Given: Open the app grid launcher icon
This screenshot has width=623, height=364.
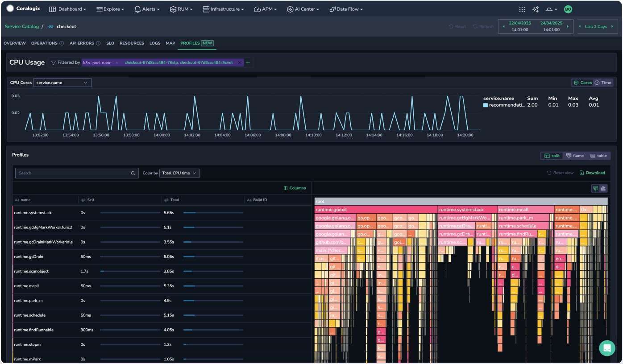Looking at the screenshot, I should tap(522, 9).
